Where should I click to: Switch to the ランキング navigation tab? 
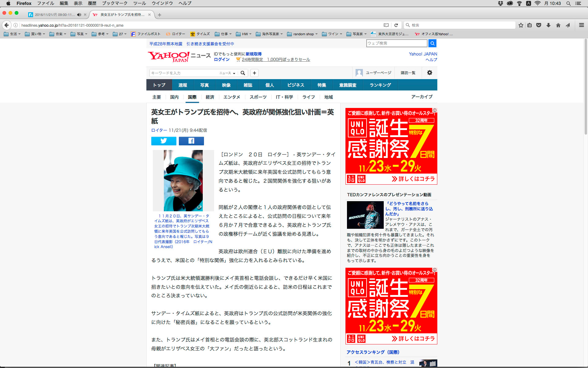(x=380, y=85)
